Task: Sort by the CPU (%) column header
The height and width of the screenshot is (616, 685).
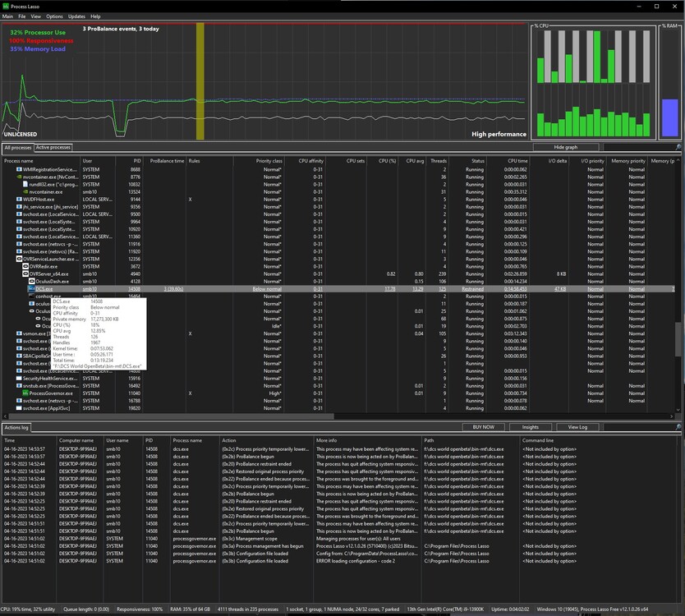Action: (x=387, y=161)
